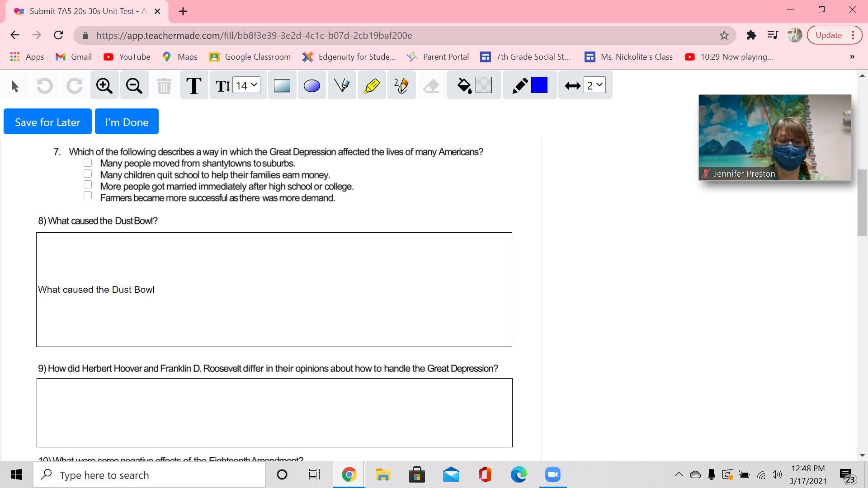The width and height of the screenshot is (868, 488).
Task: Choose the yellow highlighter tool
Action: [x=372, y=85]
